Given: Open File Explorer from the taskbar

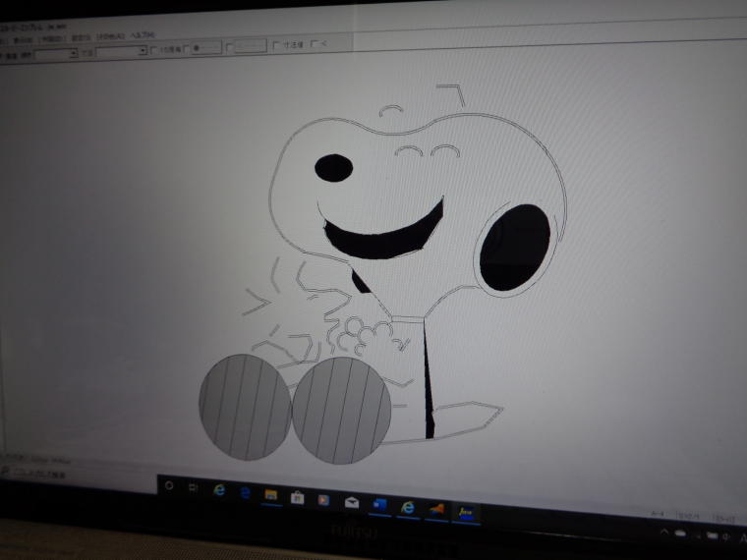Looking at the screenshot, I should (x=270, y=494).
